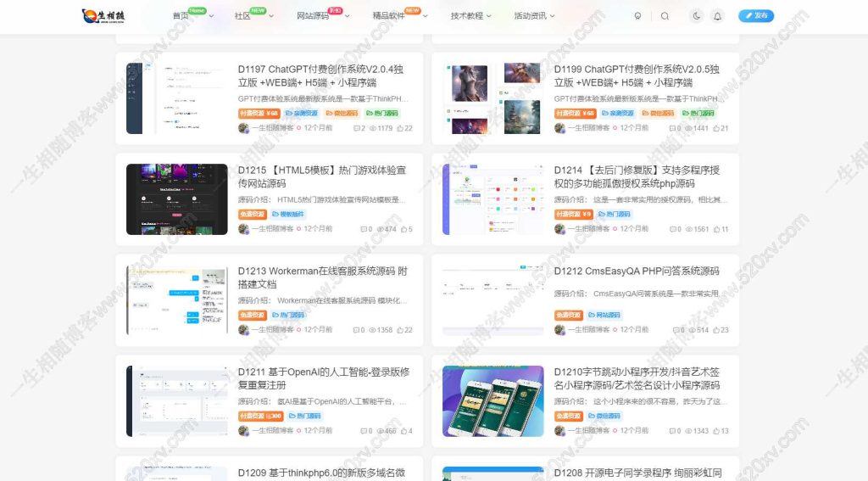Click the D1210 green phones thumbnail
Image resolution: width=868 pixels, height=481 pixels.
pyautogui.click(x=492, y=401)
